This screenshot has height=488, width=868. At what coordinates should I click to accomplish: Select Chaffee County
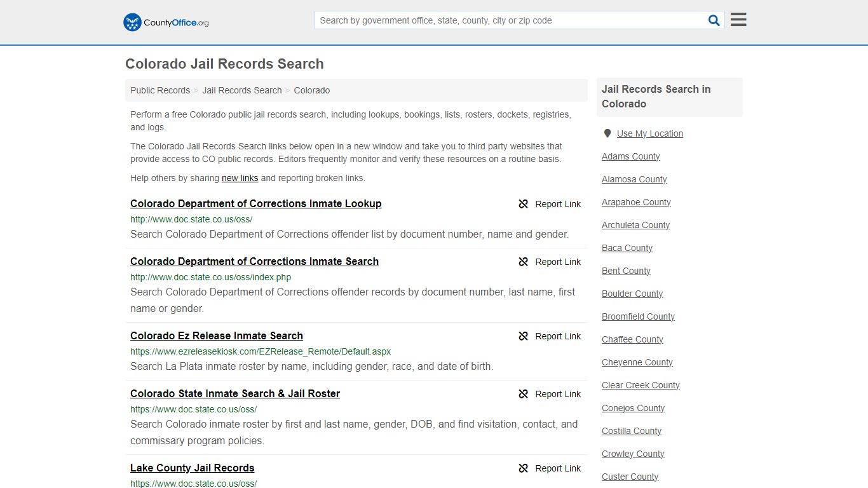(x=632, y=339)
